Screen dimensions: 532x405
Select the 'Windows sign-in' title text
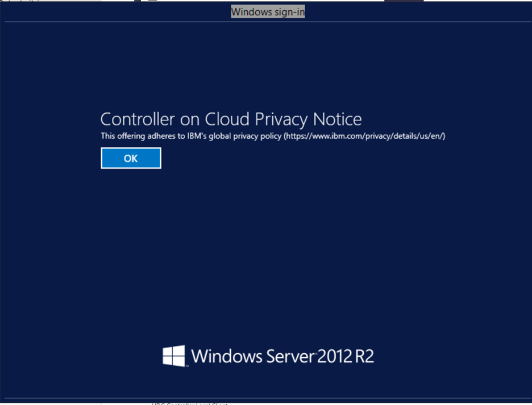point(268,12)
